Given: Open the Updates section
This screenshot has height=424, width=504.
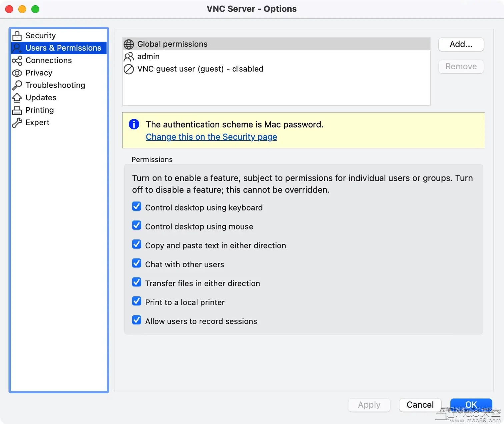Looking at the screenshot, I should click(59, 98).
